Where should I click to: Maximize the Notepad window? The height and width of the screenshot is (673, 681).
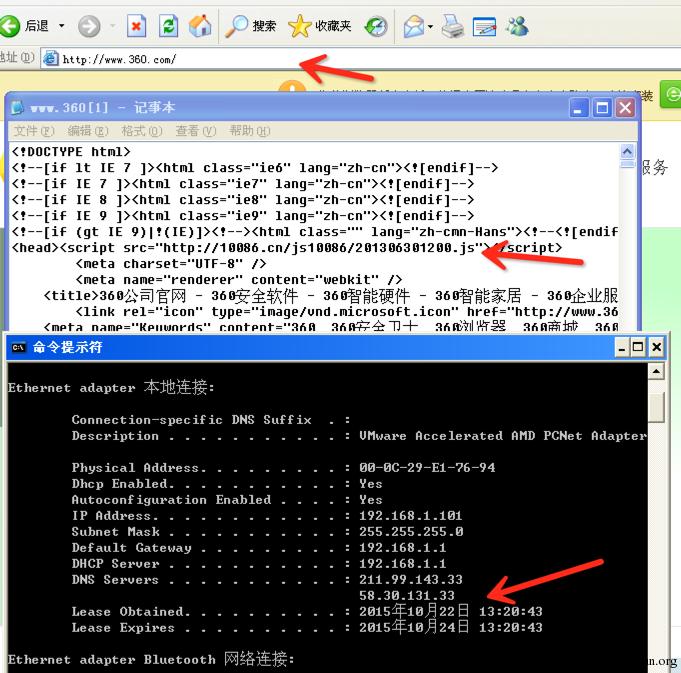click(x=602, y=108)
